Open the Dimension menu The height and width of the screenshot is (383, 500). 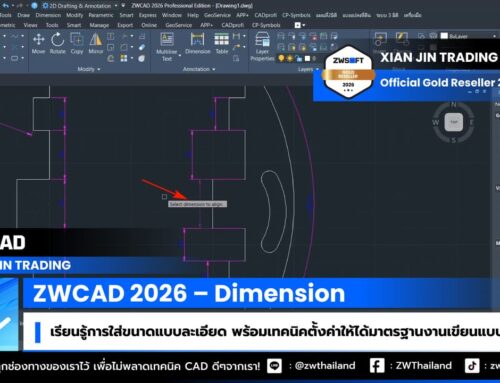pos(48,15)
